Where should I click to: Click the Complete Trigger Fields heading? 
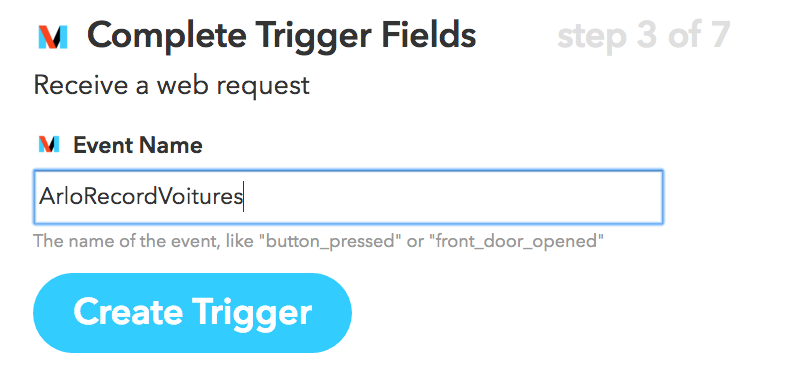(282, 36)
